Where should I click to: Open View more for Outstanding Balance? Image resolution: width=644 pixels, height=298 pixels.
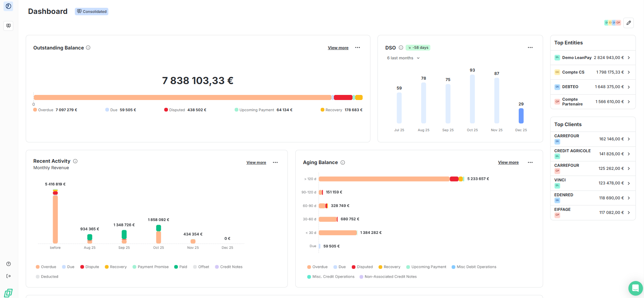338,48
